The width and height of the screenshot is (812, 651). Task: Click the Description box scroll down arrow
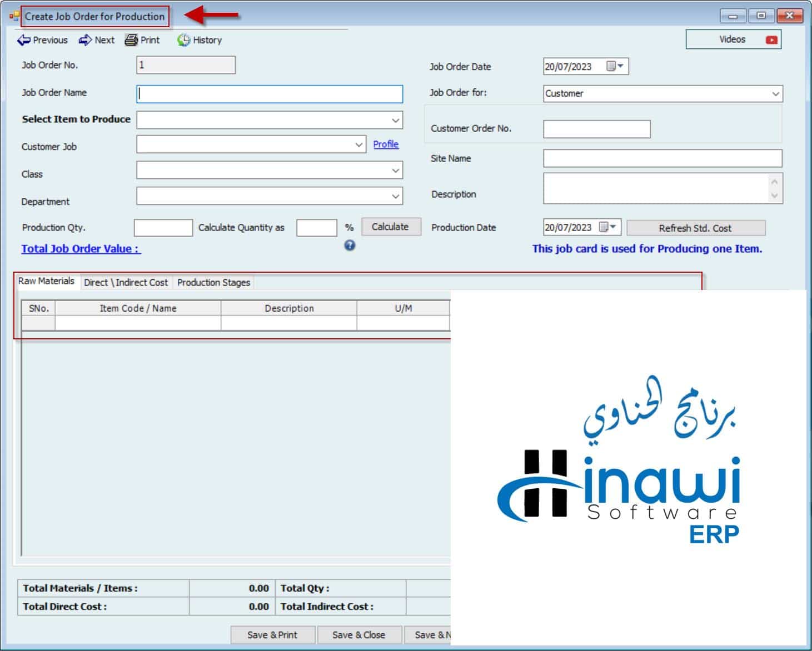[775, 196]
